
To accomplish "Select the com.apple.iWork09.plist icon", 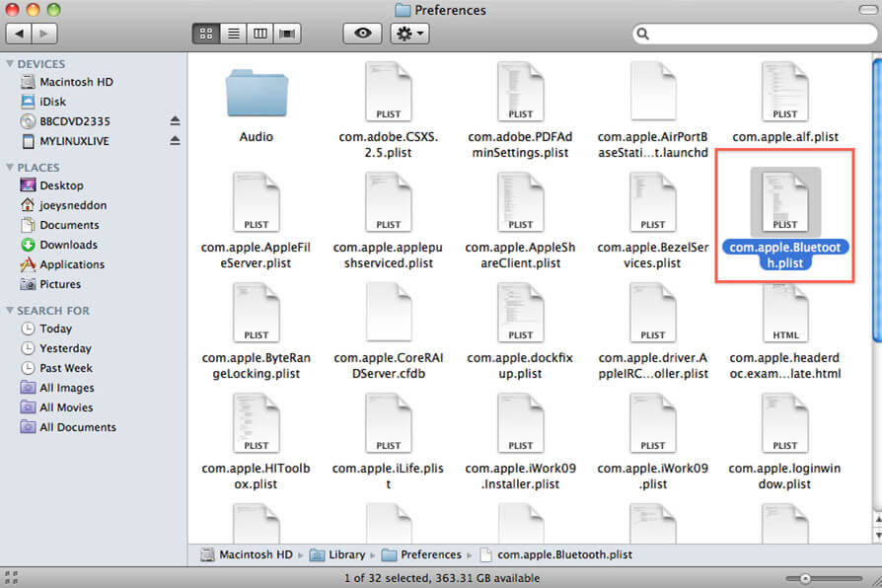I will click(653, 423).
